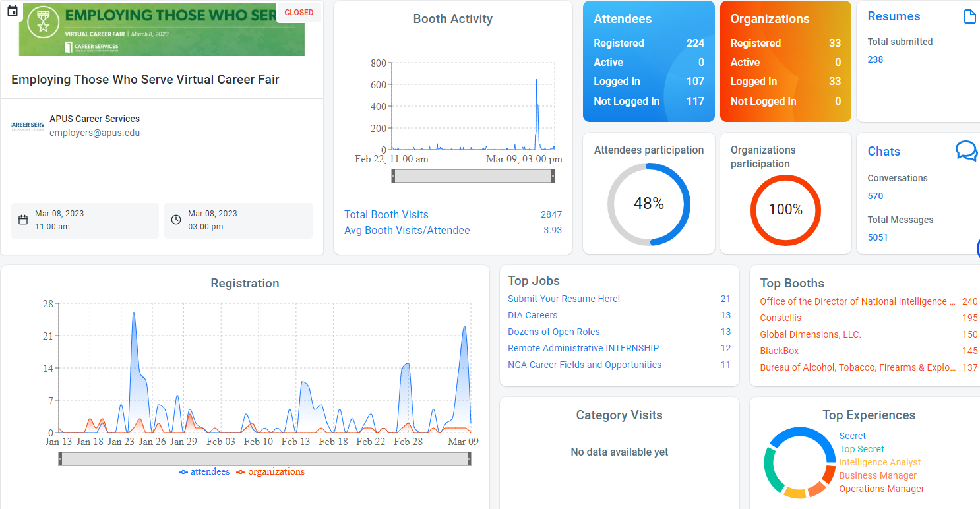The width and height of the screenshot is (980, 509).
Task: Click the Top Booths heading
Action: (x=792, y=283)
